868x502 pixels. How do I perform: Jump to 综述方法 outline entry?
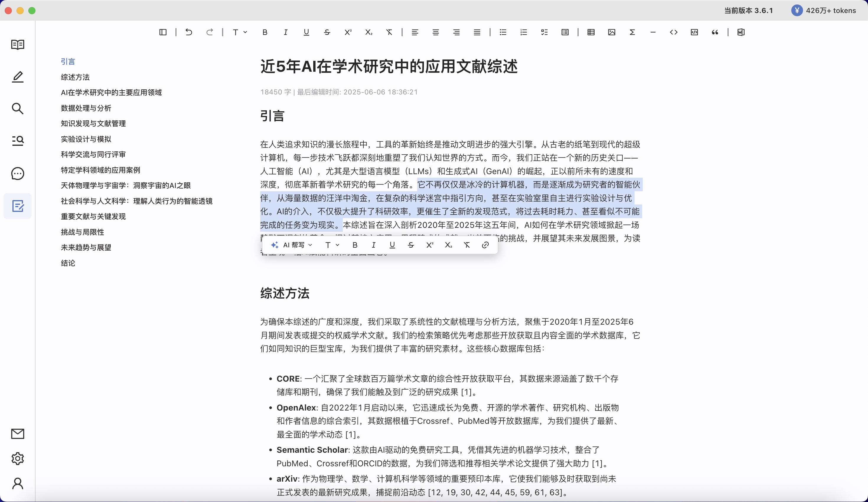(x=75, y=77)
